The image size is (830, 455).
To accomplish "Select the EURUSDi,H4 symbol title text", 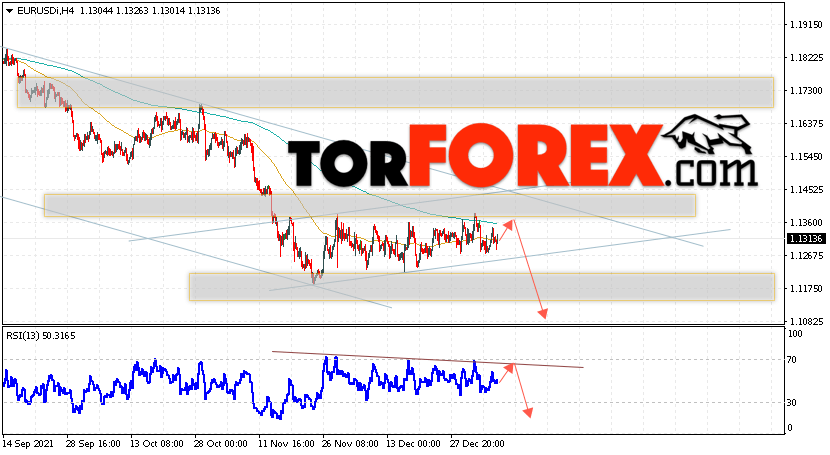I will (46, 11).
